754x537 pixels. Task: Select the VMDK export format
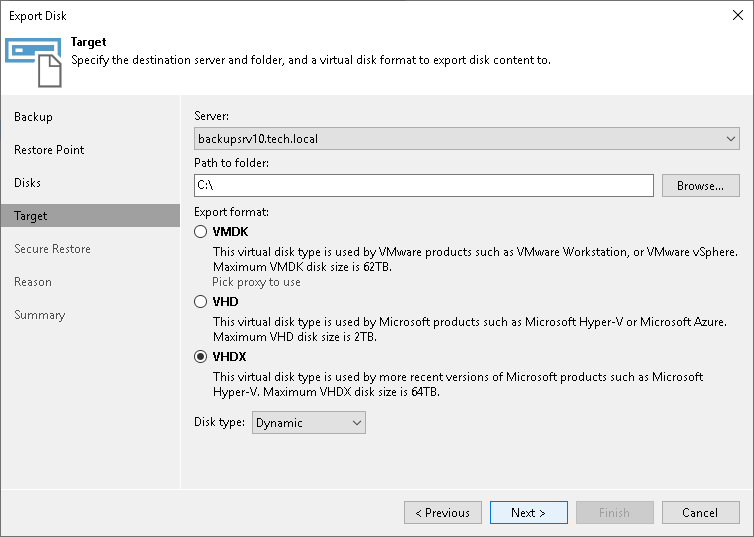click(x=201, y=232)
